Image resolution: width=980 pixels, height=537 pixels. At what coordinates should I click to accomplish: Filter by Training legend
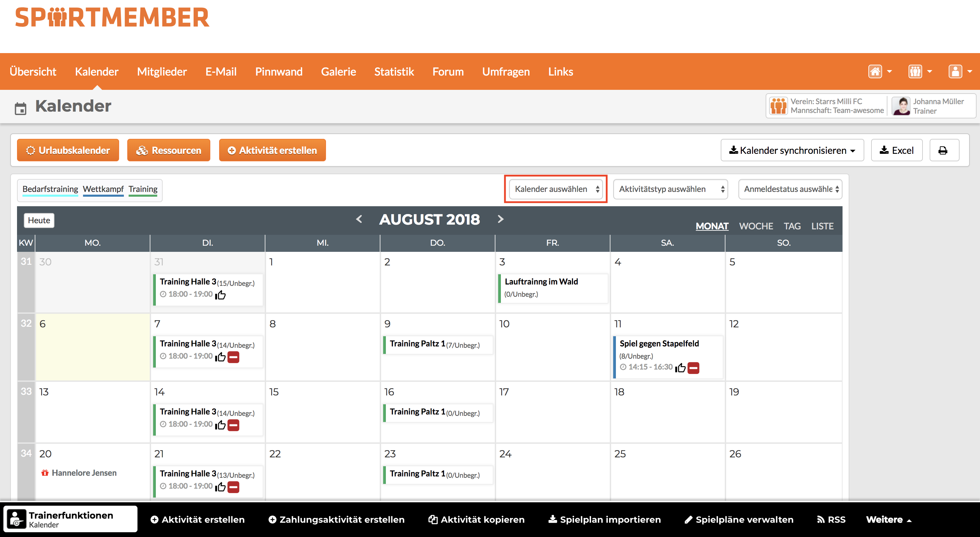(143, 189)
